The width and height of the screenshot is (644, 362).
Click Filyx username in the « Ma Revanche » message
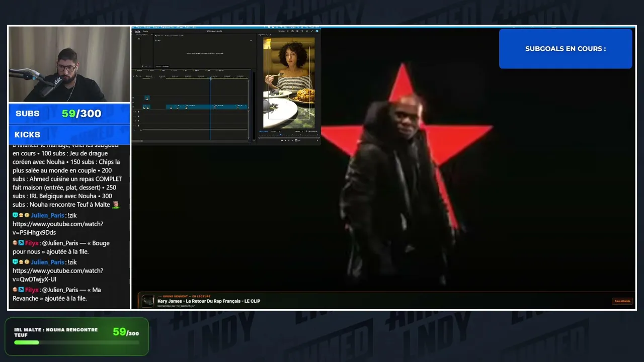32,290
